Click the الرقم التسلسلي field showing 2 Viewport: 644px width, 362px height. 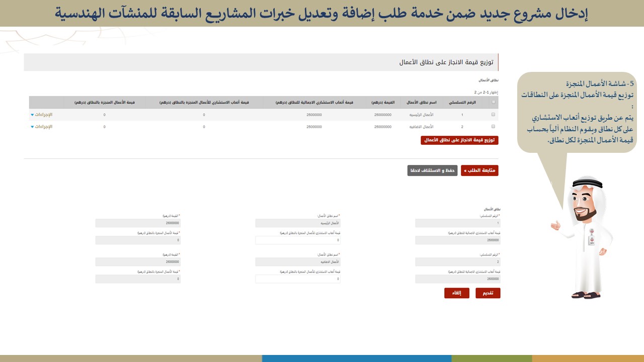tap(457, 261)
